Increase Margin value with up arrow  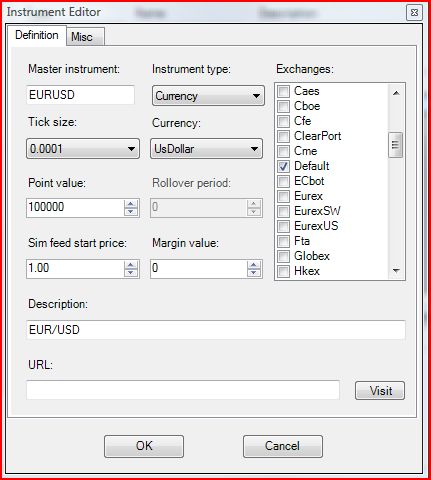(254, 265)
